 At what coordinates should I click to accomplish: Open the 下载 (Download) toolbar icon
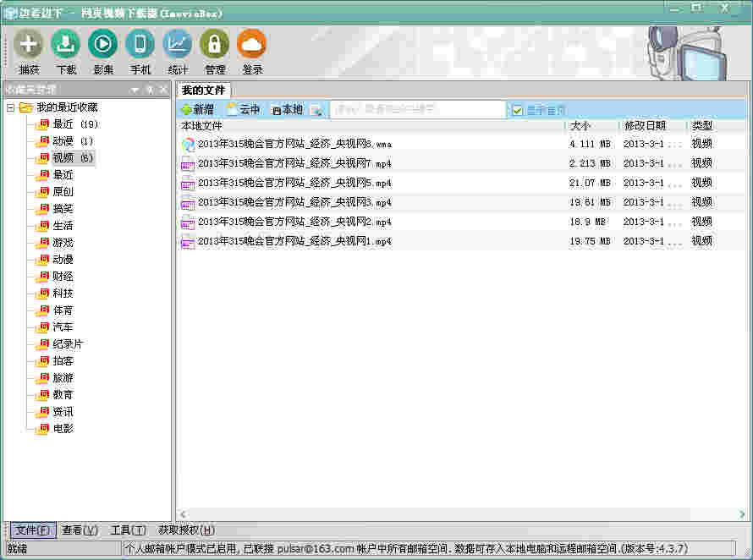tap(66, 44)
